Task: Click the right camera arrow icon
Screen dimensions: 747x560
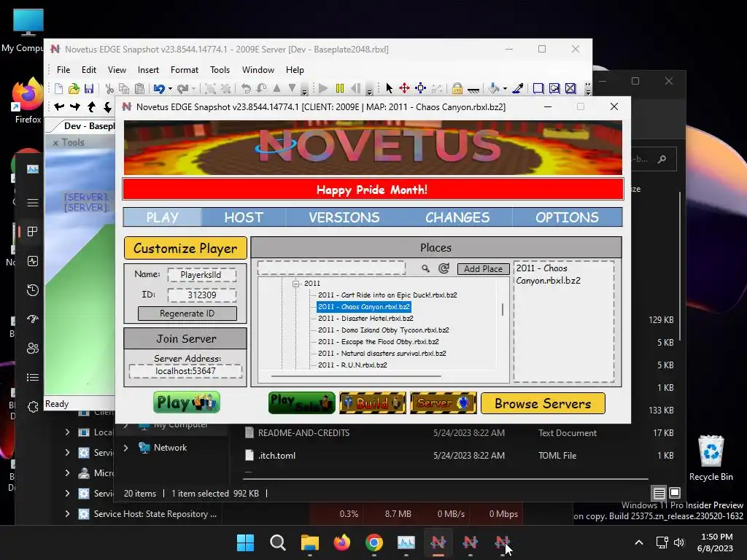Action: point(75,107)
